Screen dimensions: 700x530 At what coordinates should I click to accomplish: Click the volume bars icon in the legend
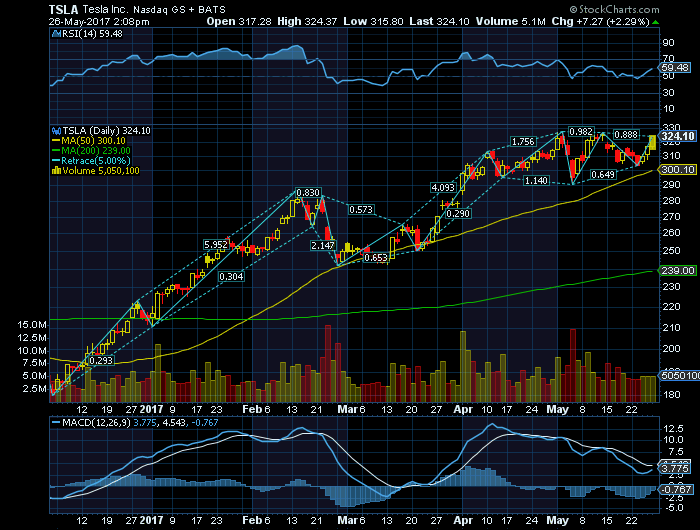click(x=56, y=171)
